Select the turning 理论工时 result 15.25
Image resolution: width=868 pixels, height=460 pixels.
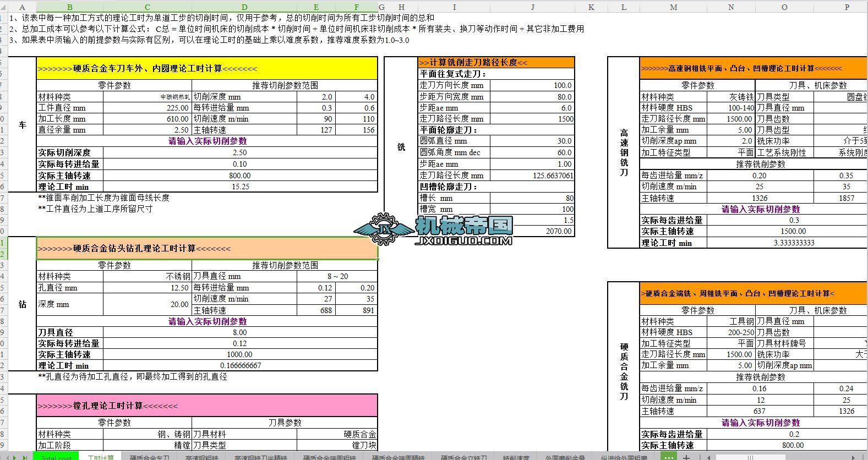[x=240, y=187]
